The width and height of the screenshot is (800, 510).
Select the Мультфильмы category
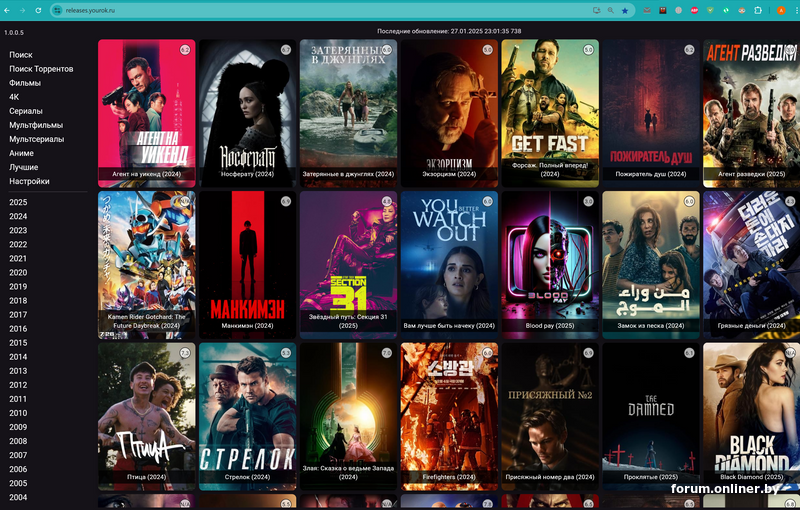(x=36, y=125)
